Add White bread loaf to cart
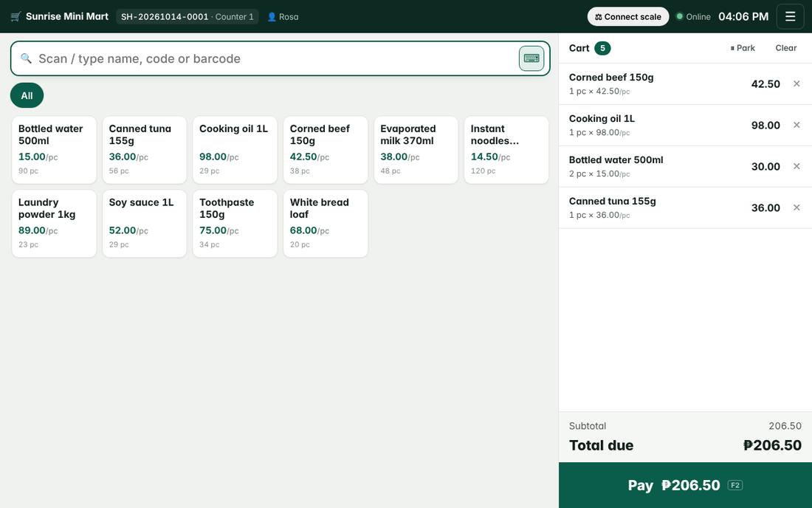The height and width of the screenshot is (508, 812). click(326, 224)
